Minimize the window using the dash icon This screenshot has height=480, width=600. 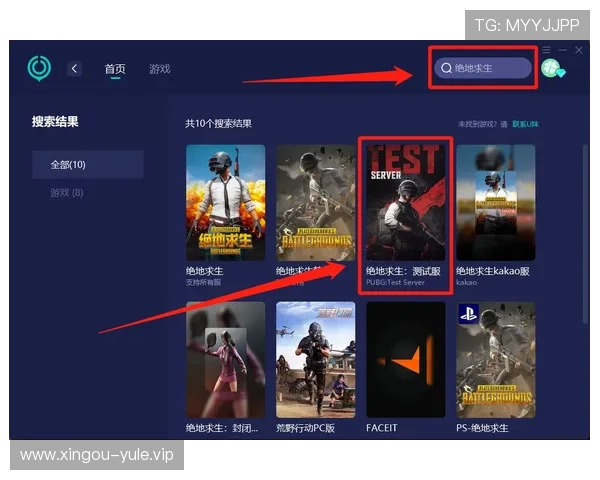tap(562, 50)
